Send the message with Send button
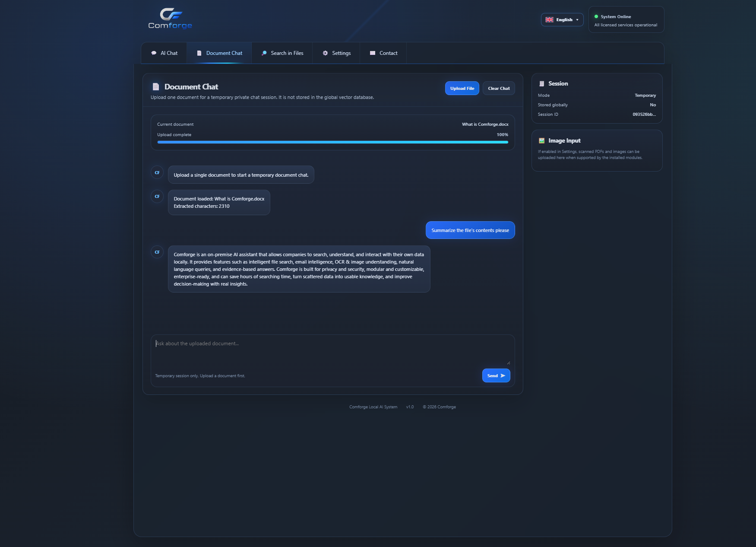Image resolution: width=756 pixels, height=547 pixels. coord(496,375)
